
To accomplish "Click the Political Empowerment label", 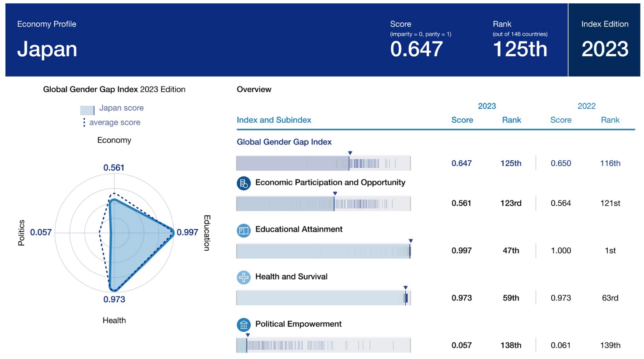I will [298, 324].
